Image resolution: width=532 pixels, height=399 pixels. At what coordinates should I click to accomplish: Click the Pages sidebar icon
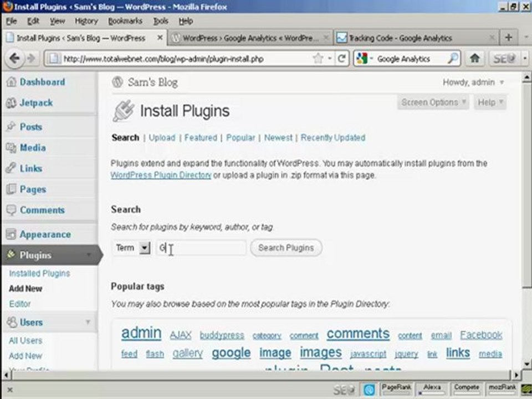click(11, 189)
